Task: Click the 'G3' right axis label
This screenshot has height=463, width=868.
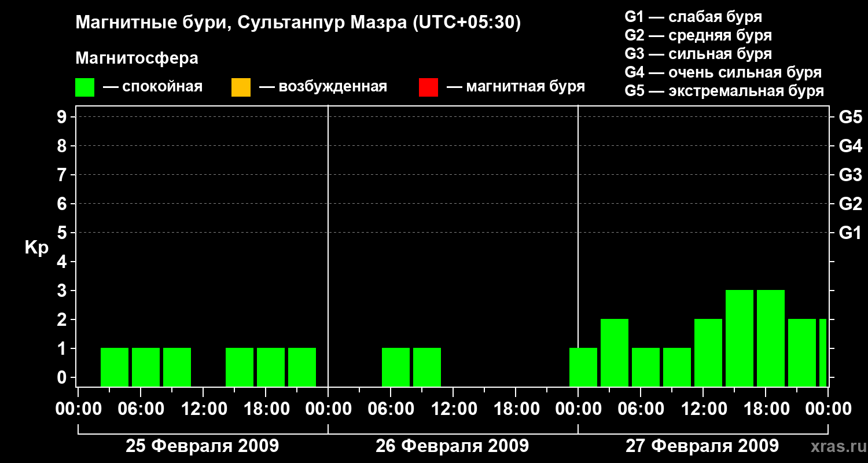Action: [x=850, y=175]
